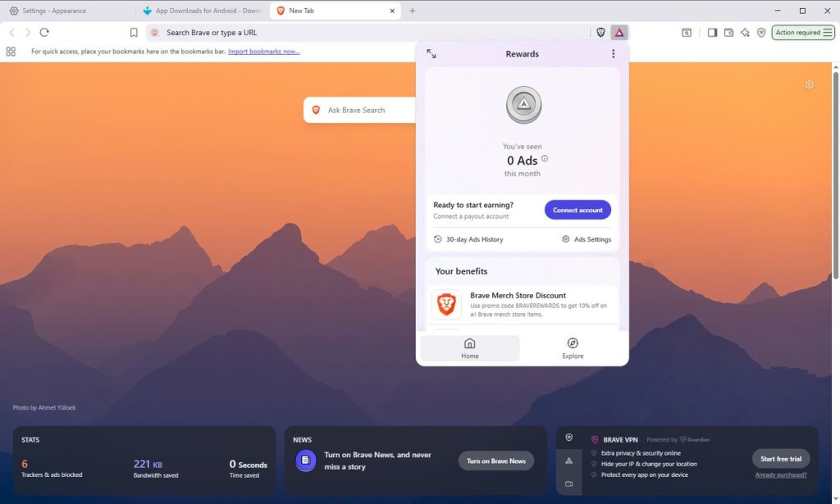Select the Home tab in Rewards panel
The width and height of the screenshot is (840, 504).
(470, 348)
